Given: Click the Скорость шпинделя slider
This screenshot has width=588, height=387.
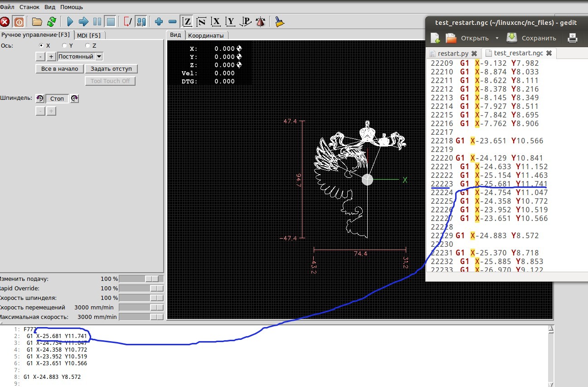Looking at the screenshot, I should 141,298.
